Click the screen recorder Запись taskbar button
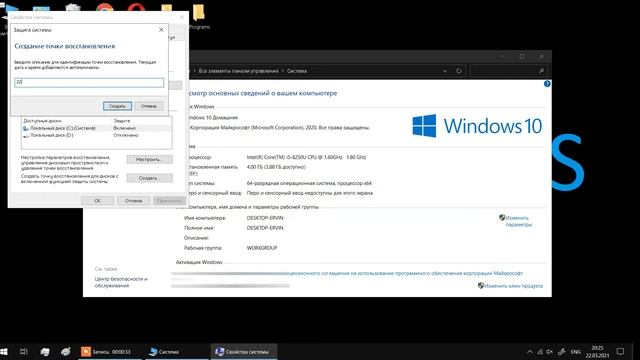The width and height of the screenshot is (640, 360). [x=110, y=351]
